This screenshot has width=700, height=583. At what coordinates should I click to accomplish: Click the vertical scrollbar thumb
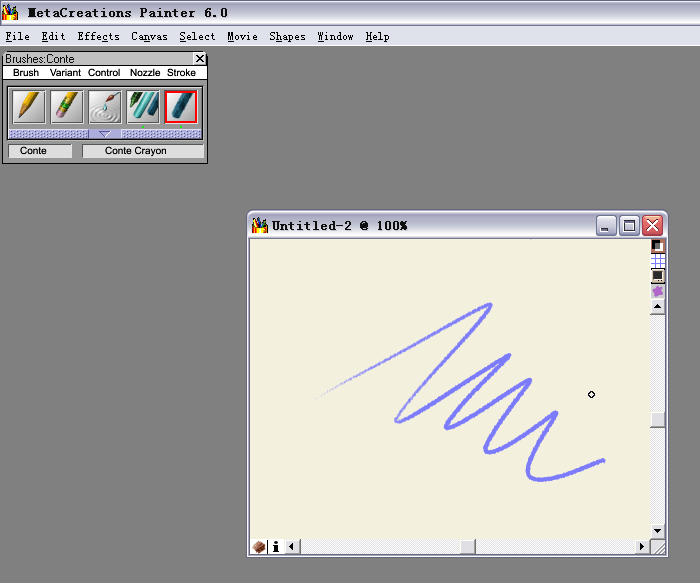658,420
